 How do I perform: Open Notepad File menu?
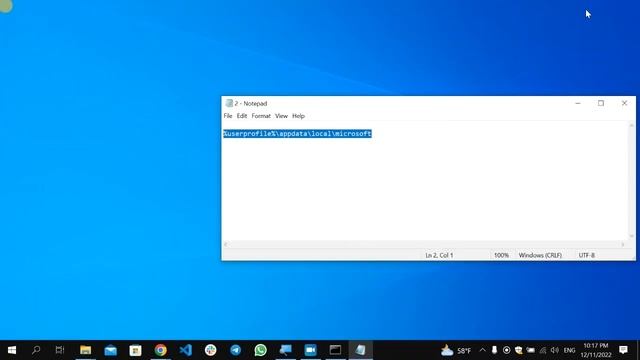click(228, 116)
